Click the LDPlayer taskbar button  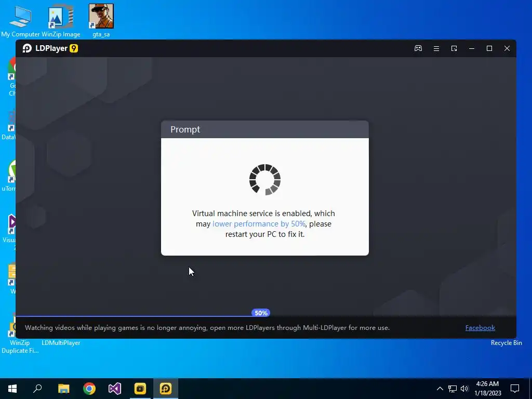click(166, 389)
